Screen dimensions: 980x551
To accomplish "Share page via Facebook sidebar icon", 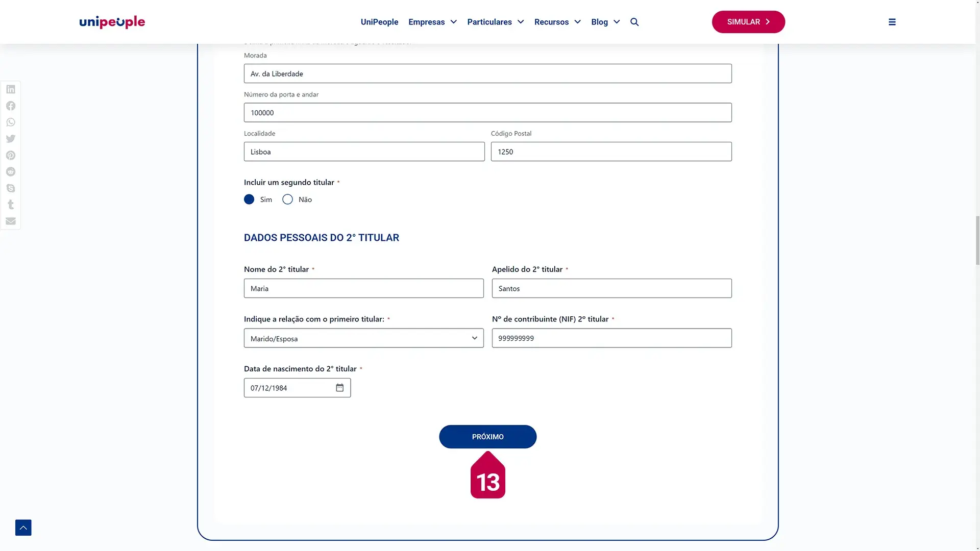I will tap(11, 106).
